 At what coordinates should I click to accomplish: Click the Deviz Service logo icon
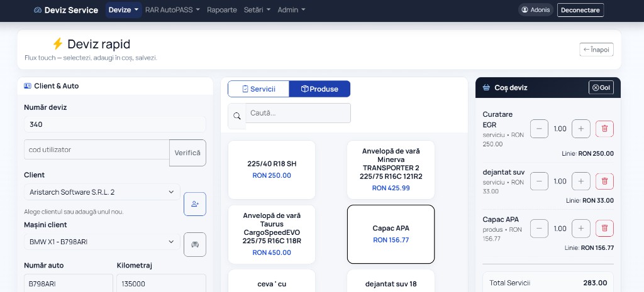pyautogui.click(x=38, y=10)
